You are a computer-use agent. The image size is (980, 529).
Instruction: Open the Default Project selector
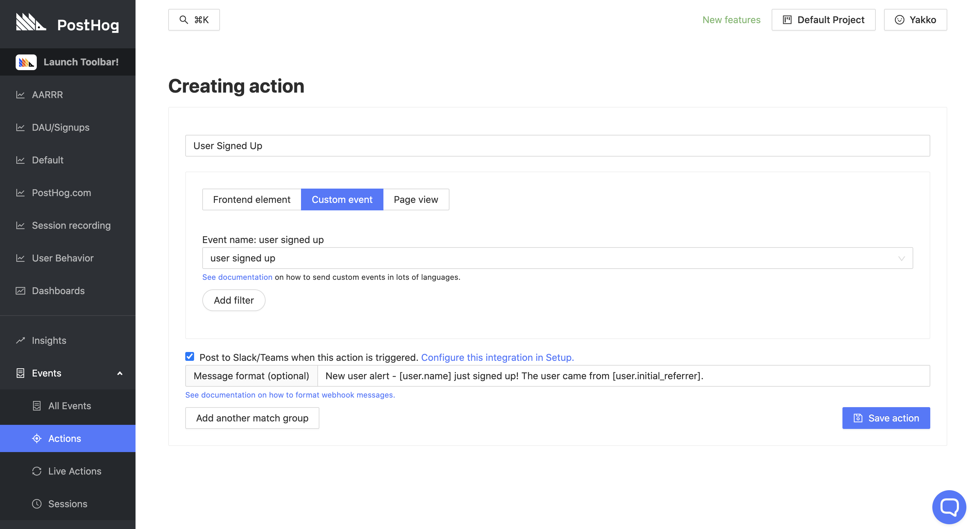click(x=824, y=19)
